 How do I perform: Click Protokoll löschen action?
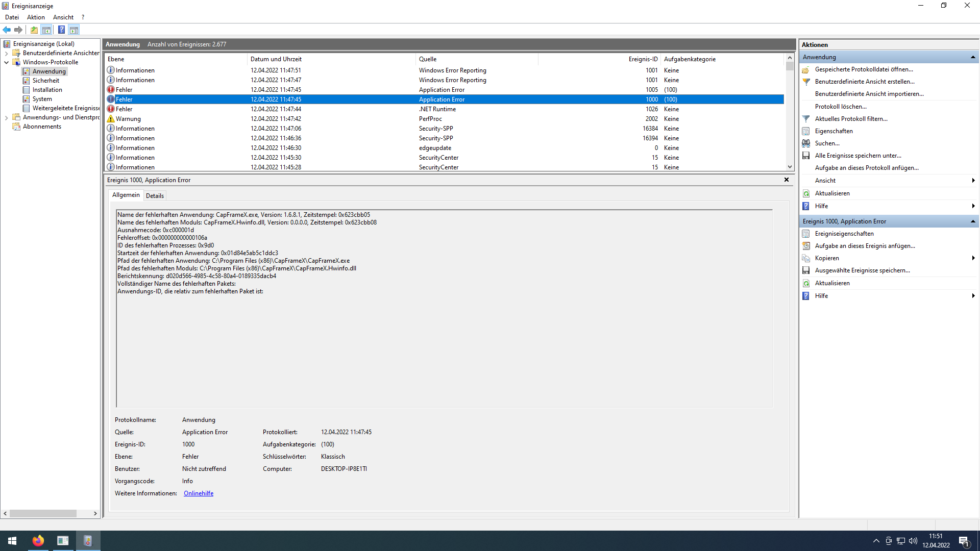coord(841,107)
